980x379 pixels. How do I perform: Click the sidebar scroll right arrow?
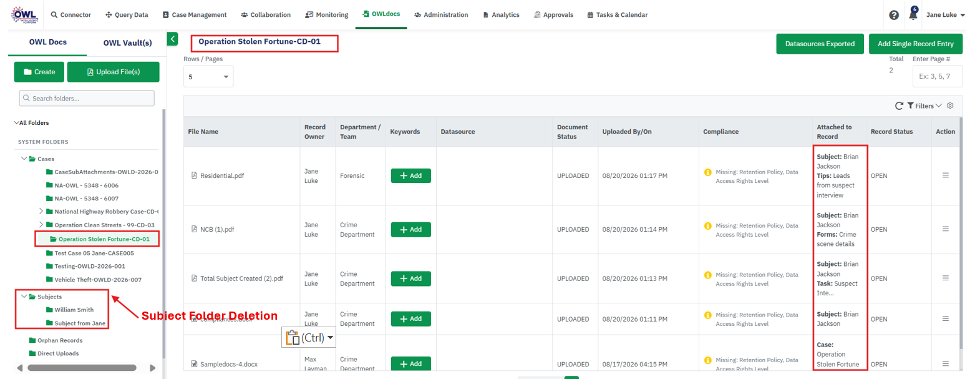click(152, 368)
